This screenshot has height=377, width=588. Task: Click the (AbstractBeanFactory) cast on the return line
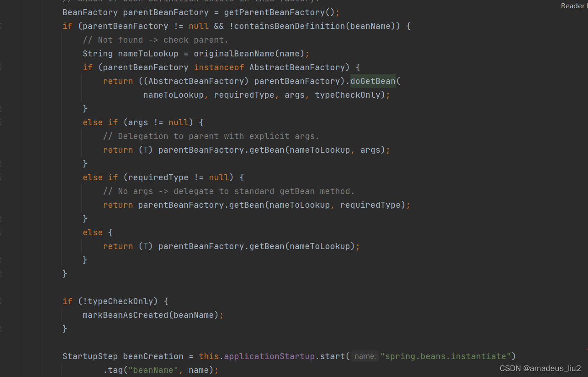click(x=196, y=81)
